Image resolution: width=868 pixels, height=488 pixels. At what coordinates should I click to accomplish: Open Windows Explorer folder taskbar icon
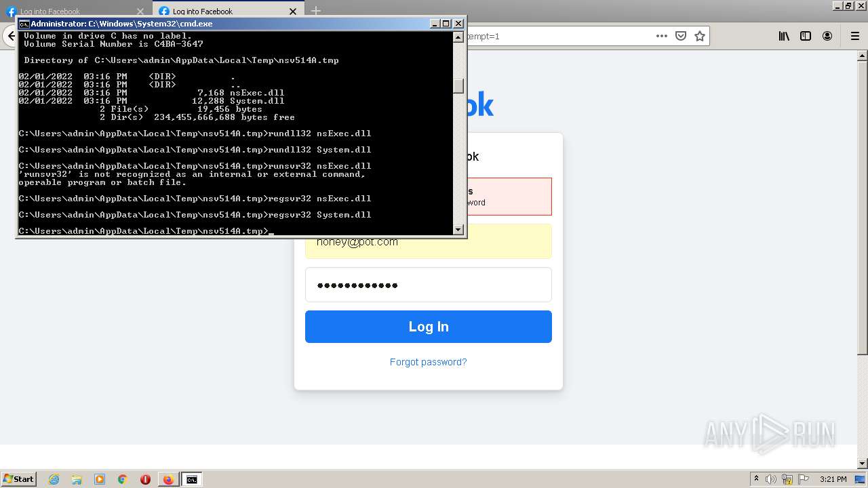[x=77, y=479]
